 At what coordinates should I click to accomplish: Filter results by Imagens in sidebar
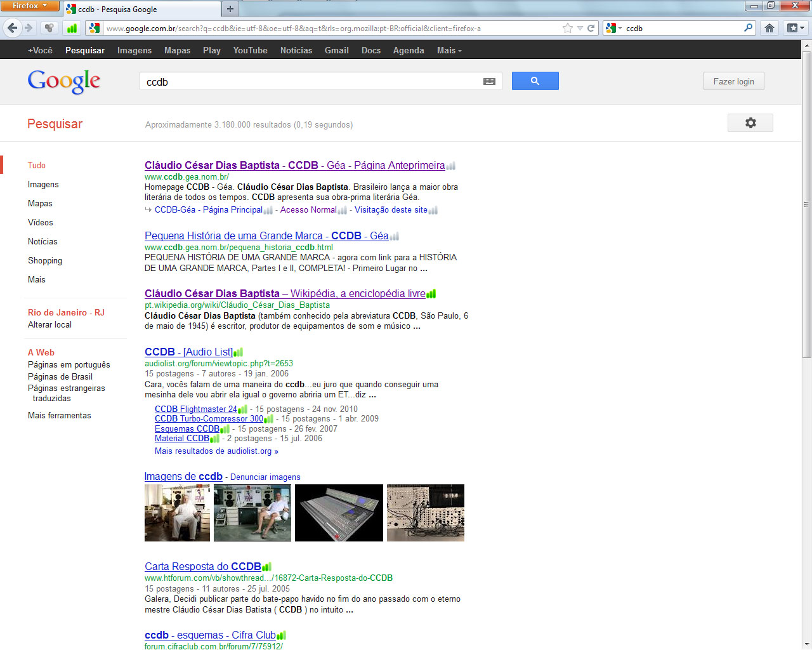point(43,184)
